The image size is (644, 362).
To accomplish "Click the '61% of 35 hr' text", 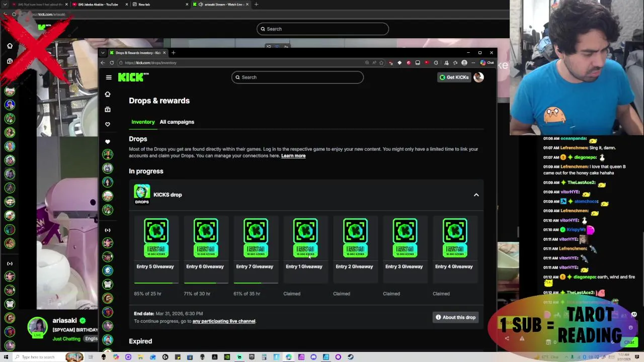I will (247, 294).
